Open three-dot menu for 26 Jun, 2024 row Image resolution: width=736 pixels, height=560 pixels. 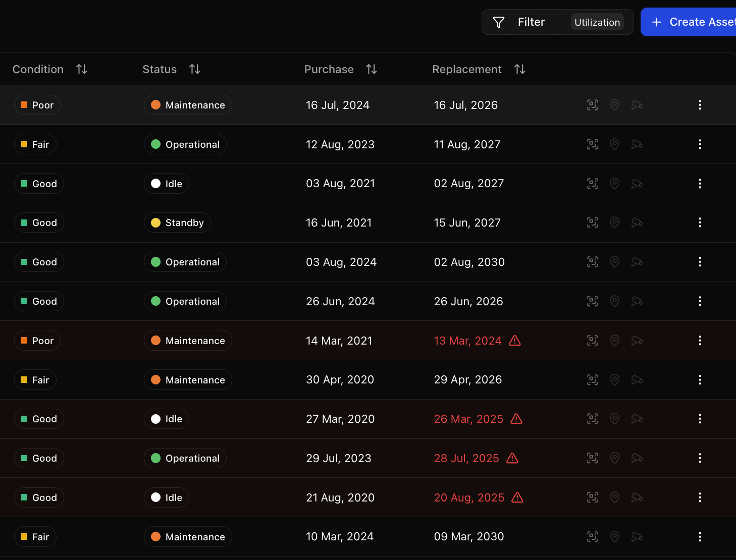coord(700,301)
